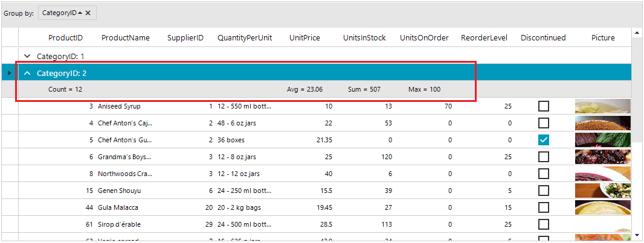The image size is (644, 243).
Task: Sort by the ProductName column header
Action: [x=125, y=37]
